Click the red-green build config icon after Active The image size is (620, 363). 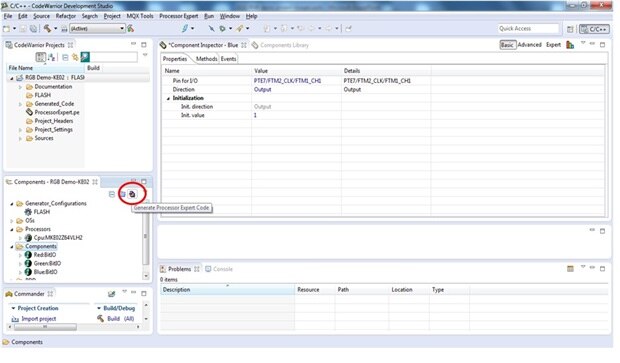[x=130, y=28]
